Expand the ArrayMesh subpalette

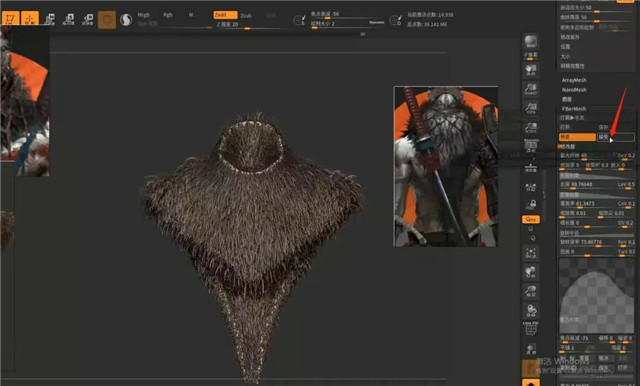(x=574, y=80)
